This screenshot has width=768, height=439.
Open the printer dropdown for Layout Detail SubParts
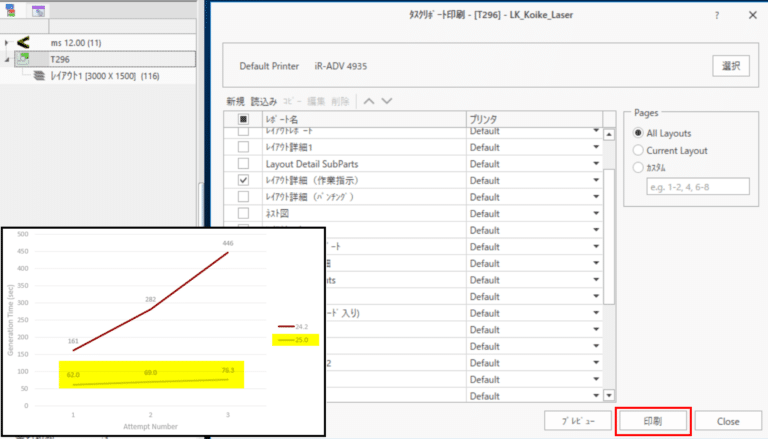596,163
